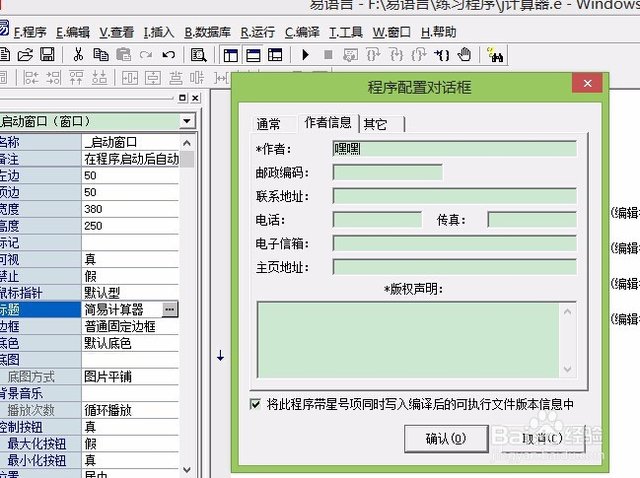Click the Undo arrow icon
Screen dimensions: 640x478
point(168,54)
